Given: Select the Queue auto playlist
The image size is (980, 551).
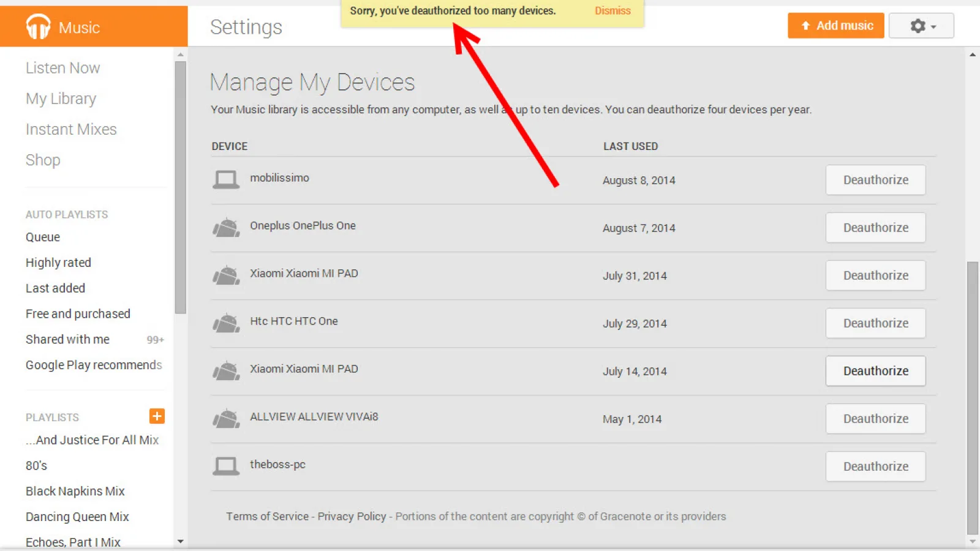Looking at the screenshot, I should (43, 237).
